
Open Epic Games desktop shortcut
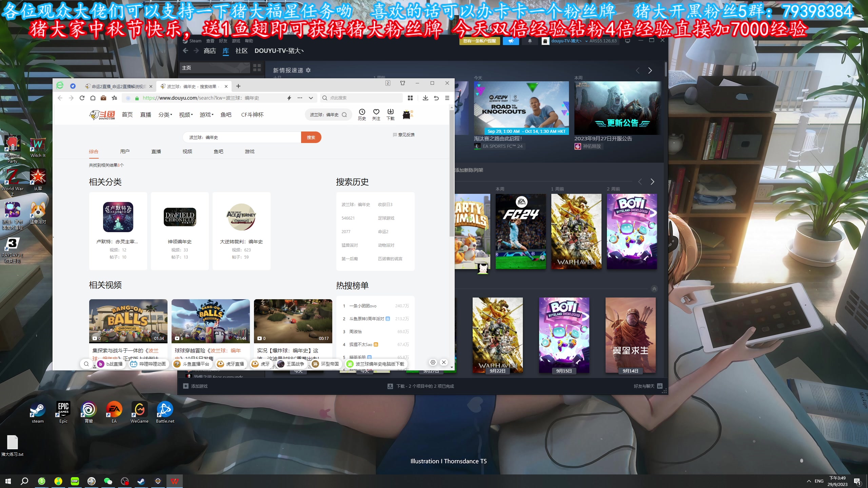pos(63,412)
